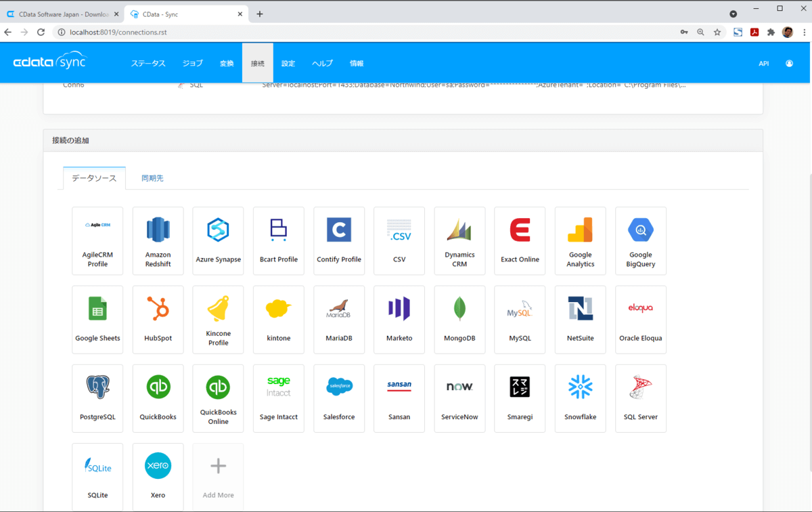
Task: Click the Conn6 connection row
Action: pyautogui.click(x=403, y=85)
